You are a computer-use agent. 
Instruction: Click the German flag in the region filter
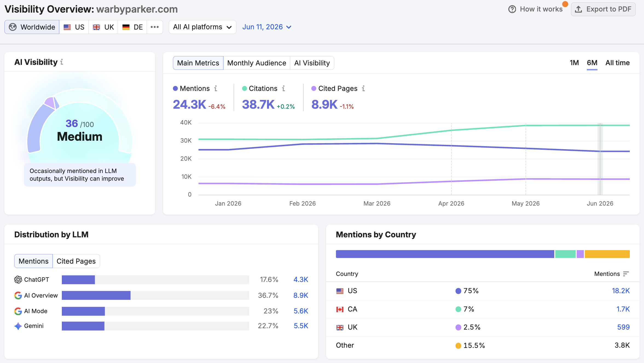[126, 27]
